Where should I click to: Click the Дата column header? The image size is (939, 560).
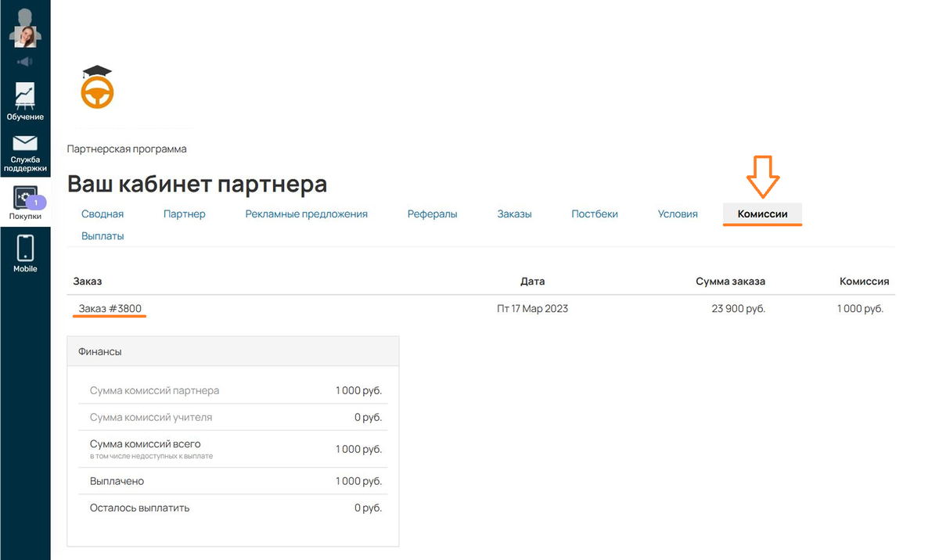[x=533, y=281]
